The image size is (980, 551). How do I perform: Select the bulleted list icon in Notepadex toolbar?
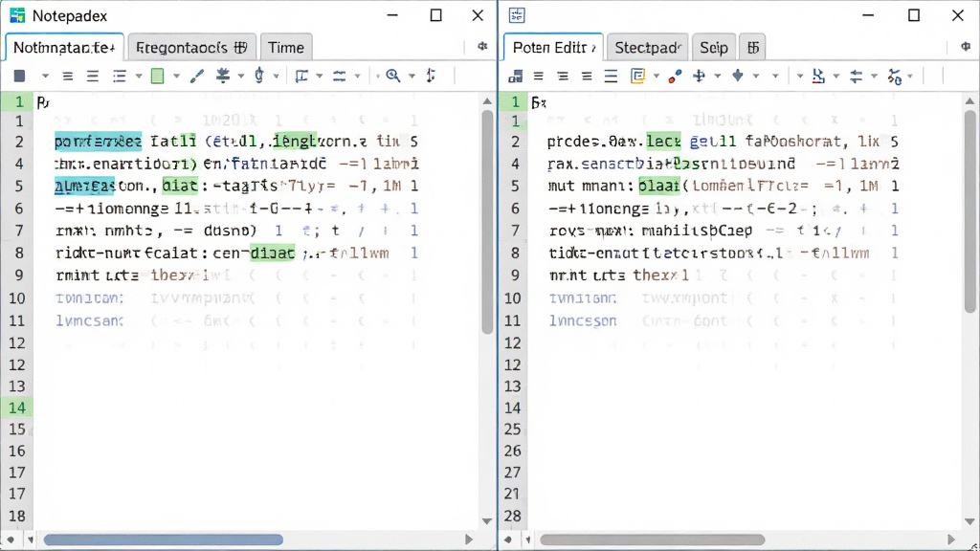(120, 77)
